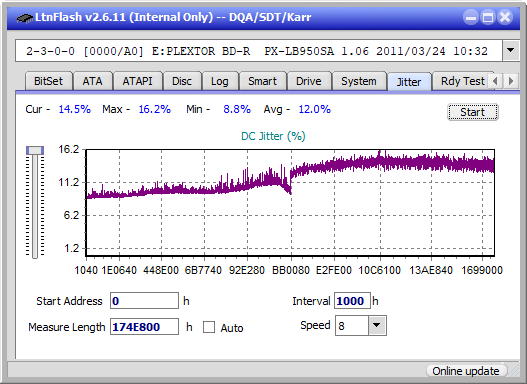Open the Disc tab
The width and height of the screenshot is (527, 384).
(x=182, y=81)
